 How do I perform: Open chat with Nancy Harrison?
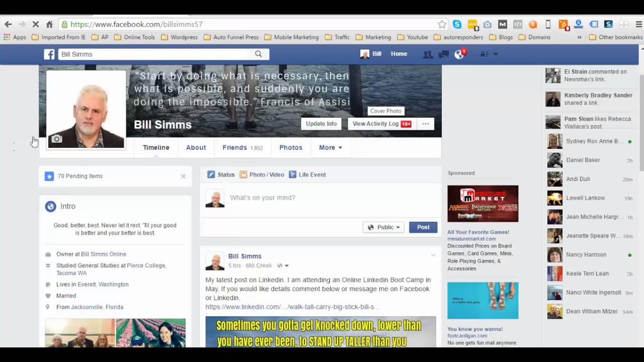tap(589, 254)
